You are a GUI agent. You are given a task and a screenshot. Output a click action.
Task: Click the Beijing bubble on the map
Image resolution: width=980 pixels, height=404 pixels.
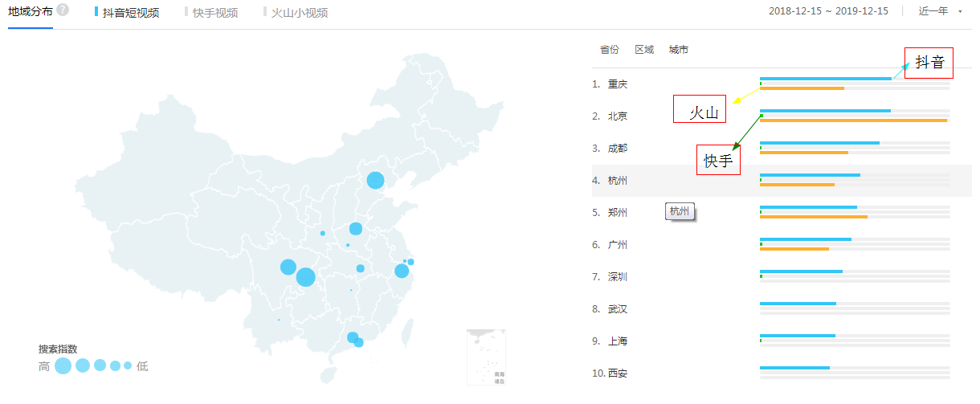click(375, 181)
